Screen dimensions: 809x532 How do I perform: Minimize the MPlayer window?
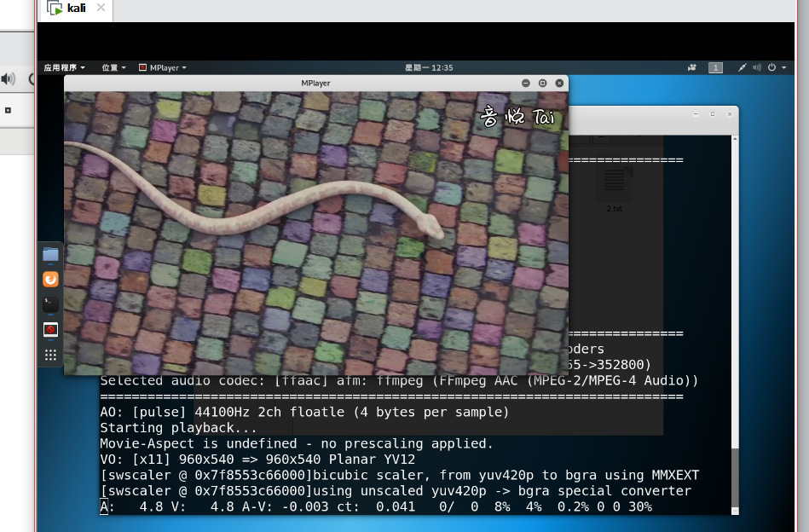point(526,83)
